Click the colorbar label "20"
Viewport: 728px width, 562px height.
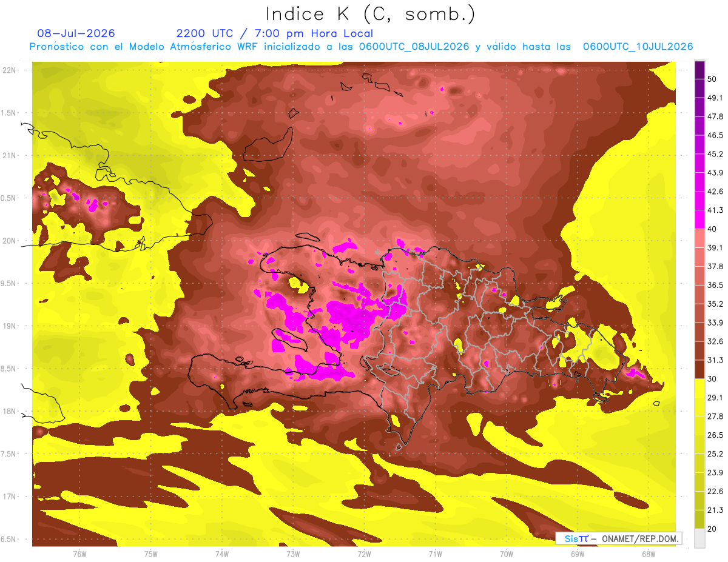[x=712, y=529]
